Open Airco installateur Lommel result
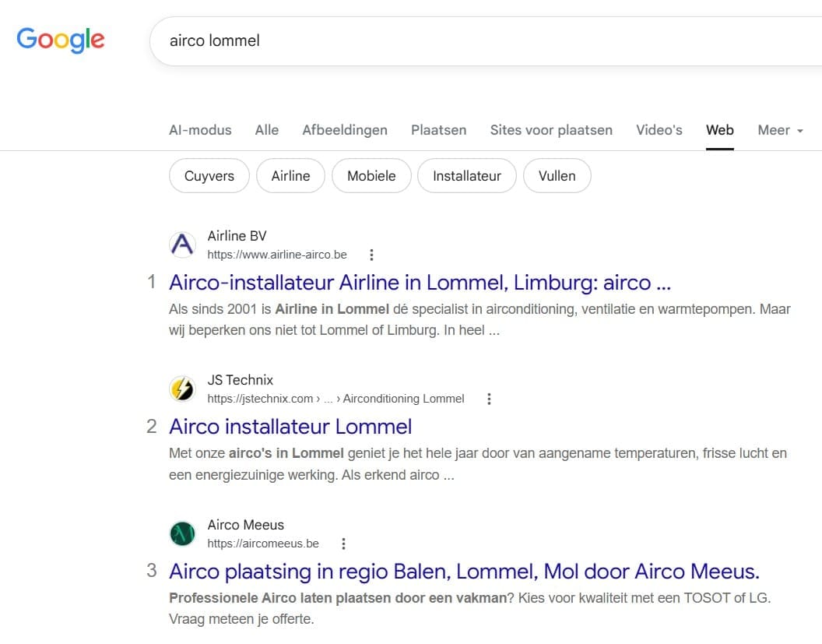Image resolution: width=822 pixels, height=644 pixels. (x=290, y=427)
